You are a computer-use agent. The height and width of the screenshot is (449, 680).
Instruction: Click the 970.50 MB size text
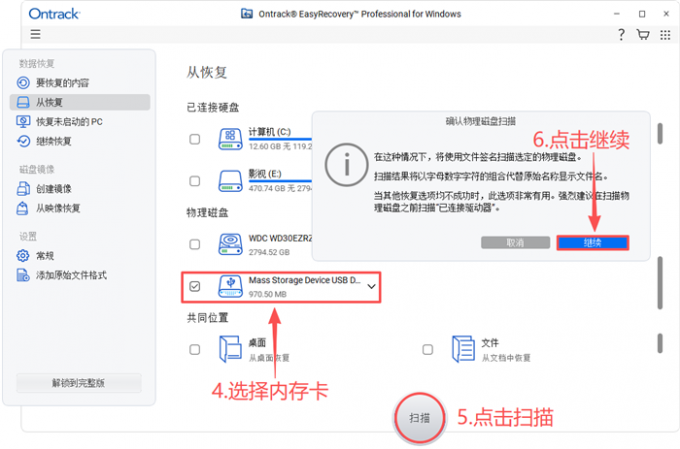coord(268,294)
